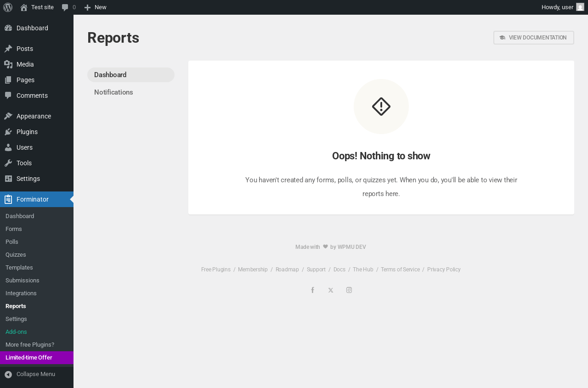Image resolution: width=588 pixels, height=388 pixels.
Task: Open Forminator Polls submenu
Action: click(x=37, y=242)
